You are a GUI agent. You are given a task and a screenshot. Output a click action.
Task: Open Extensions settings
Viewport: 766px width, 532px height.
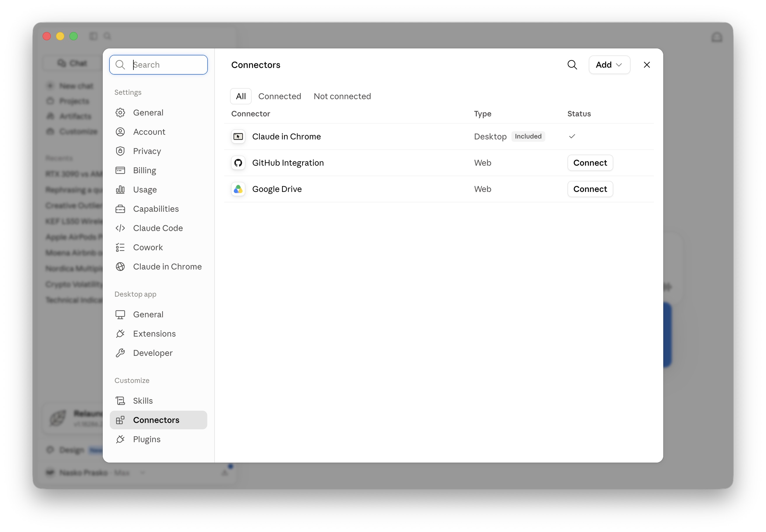[x=159, y=334]
